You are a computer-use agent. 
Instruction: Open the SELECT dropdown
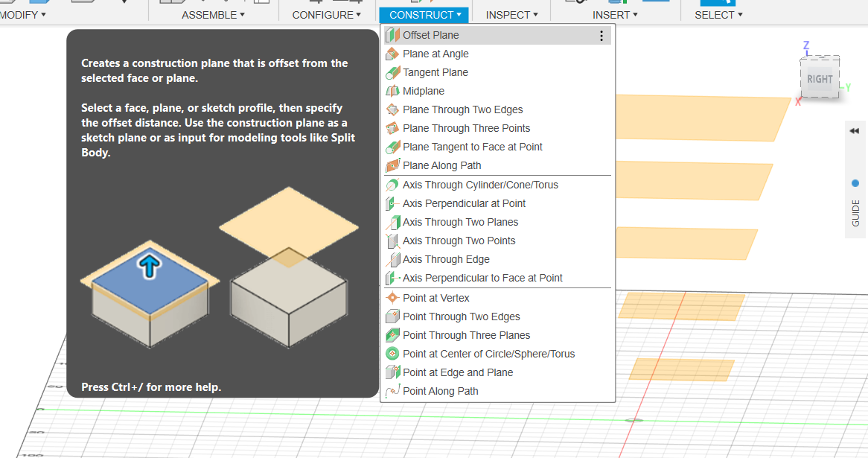click(x=718, y=15)
